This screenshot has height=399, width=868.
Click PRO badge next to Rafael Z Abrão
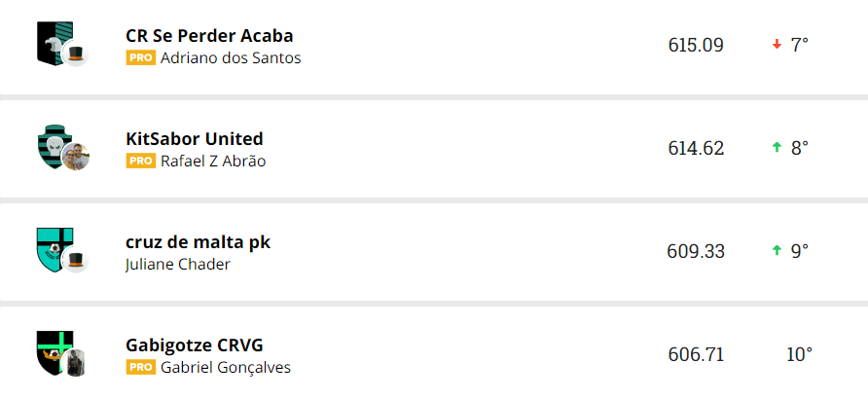[x=141, y=161]
